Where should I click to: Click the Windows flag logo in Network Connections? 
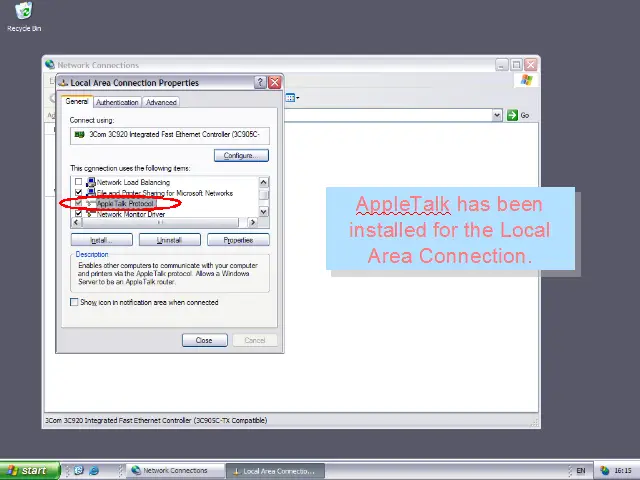pos(527,80)
